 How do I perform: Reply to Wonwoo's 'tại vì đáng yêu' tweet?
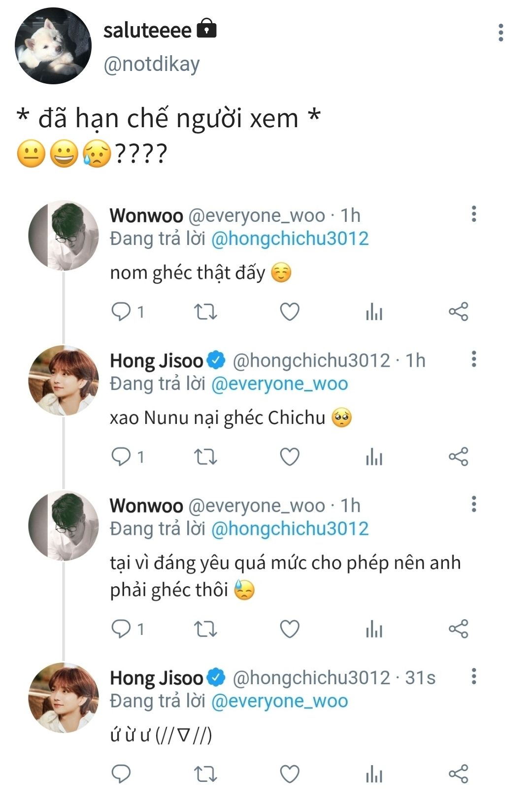pyautogui.click(x=121, y=629)
